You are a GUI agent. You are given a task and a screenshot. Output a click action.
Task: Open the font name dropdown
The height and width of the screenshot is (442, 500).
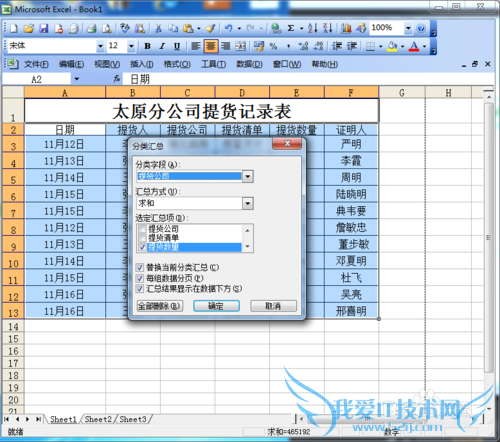100,46
